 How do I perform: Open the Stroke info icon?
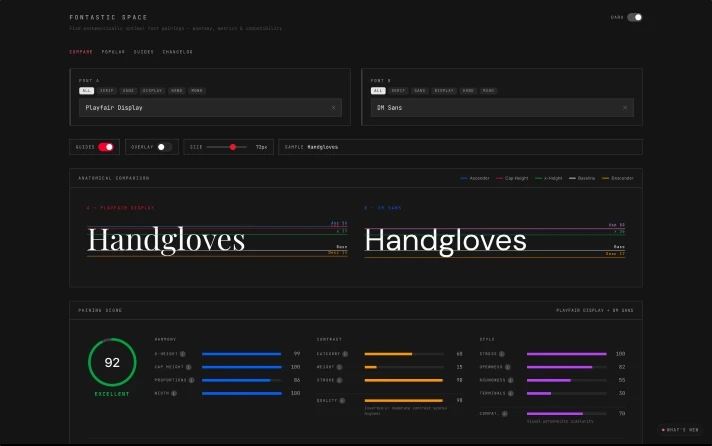click(x=339, y=380)
